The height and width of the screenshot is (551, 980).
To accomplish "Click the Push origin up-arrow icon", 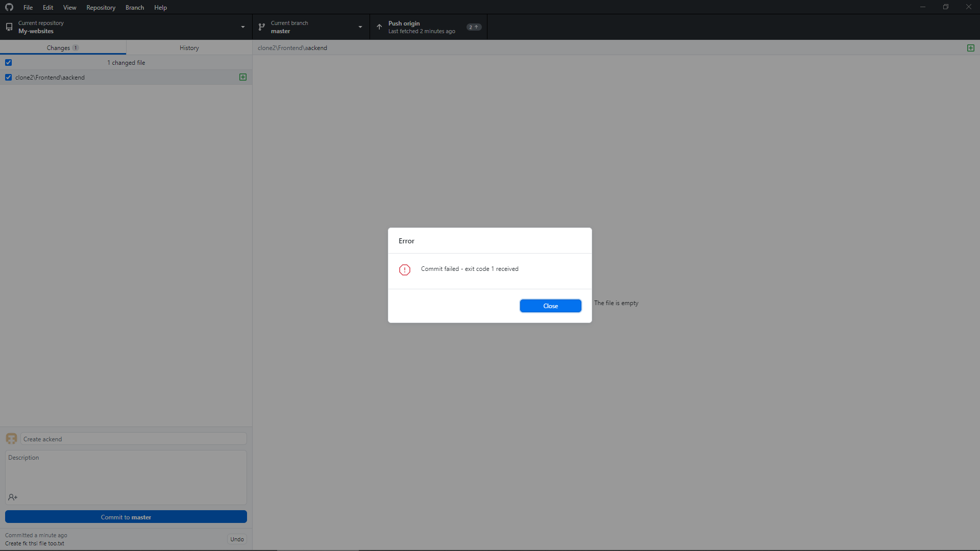I will pos(379,27).
